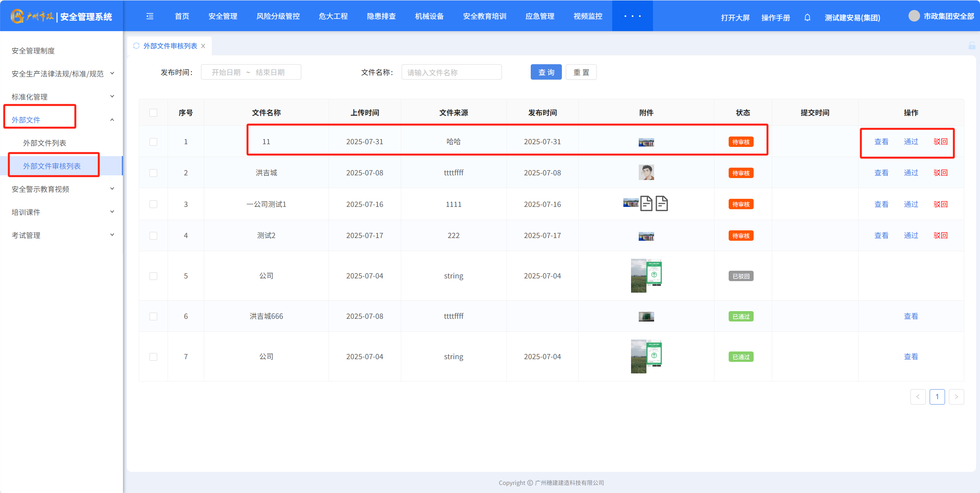Click the 查询 search button

tap(546, 72)
